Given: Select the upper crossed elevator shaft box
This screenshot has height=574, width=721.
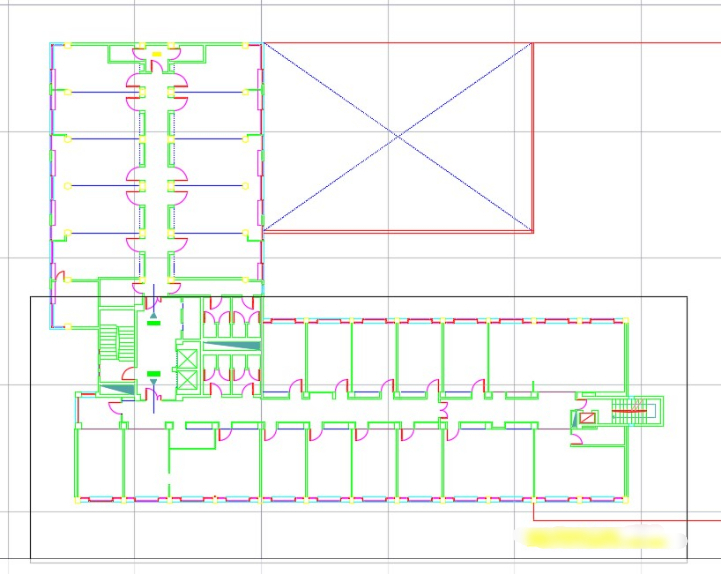Looking at the screenshot, I should point(187,358).
